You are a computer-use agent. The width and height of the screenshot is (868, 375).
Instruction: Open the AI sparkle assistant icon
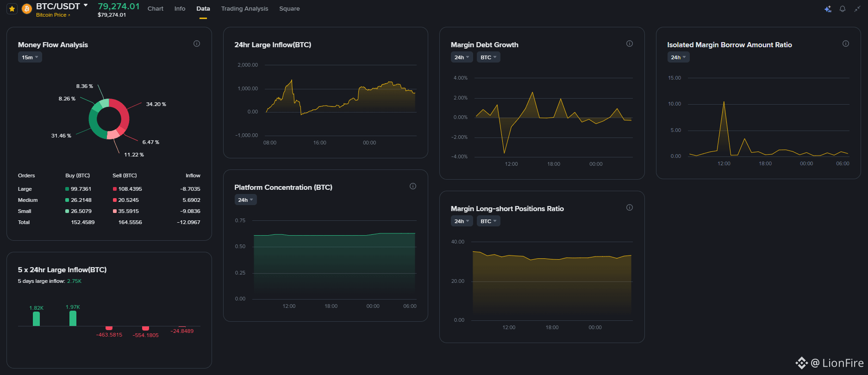click(828, 9)
